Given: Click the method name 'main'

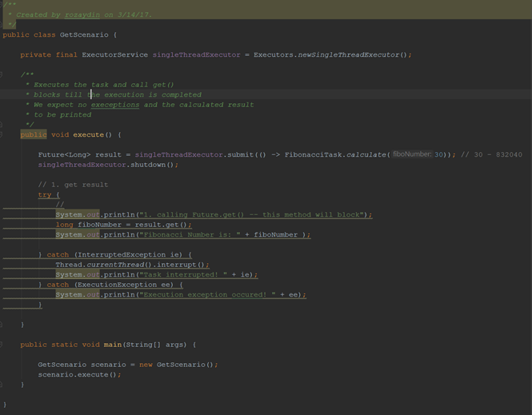Looking at the screenshot, I should [x=113, y=345].
